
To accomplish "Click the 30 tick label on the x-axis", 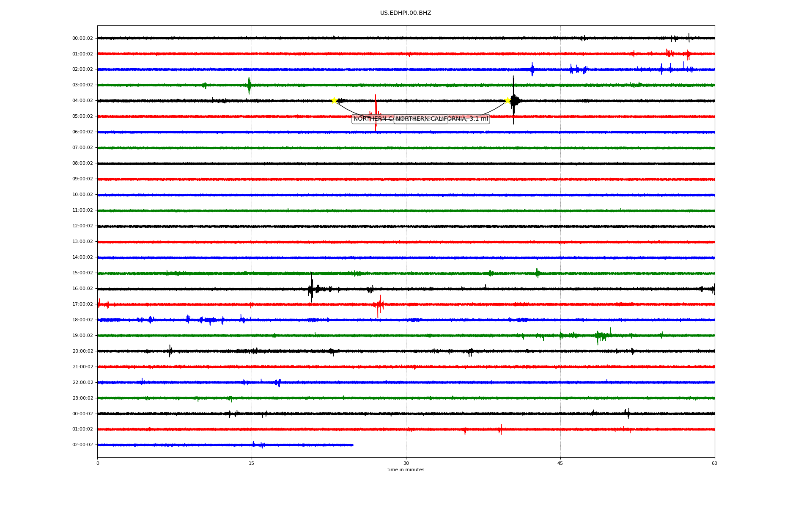I will (406, 463).
